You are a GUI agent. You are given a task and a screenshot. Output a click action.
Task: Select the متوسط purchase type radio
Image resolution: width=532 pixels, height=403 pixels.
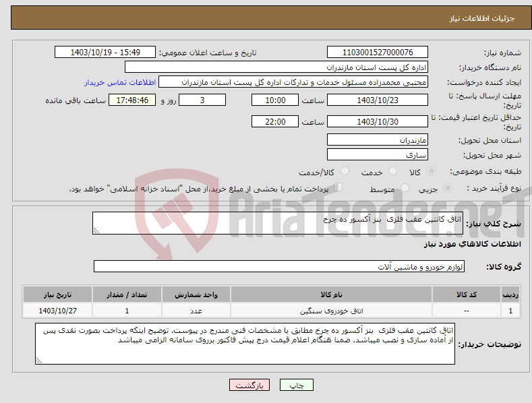click(405, 187)
